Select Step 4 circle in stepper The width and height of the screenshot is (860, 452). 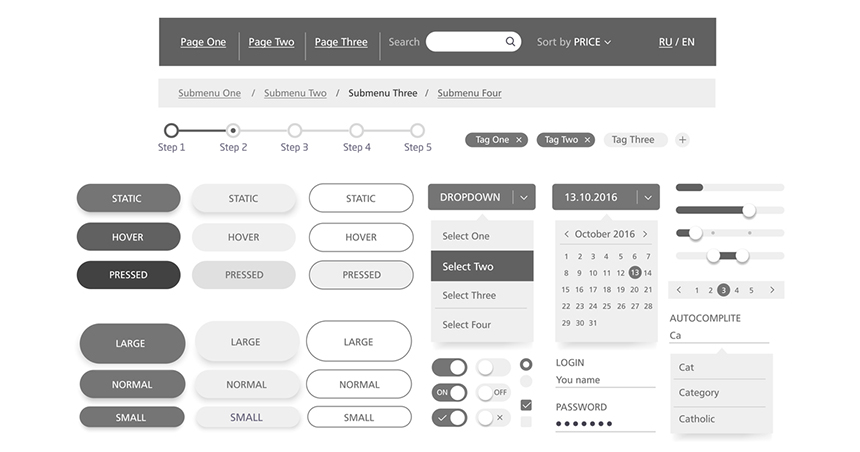pos(357,131)
